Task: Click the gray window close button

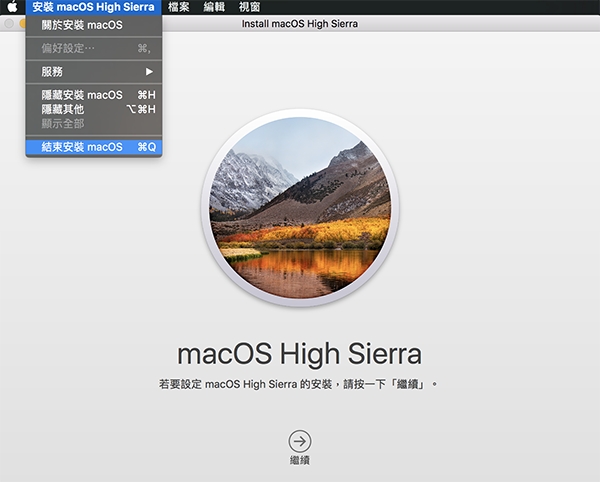Action: tap(9, 24)
